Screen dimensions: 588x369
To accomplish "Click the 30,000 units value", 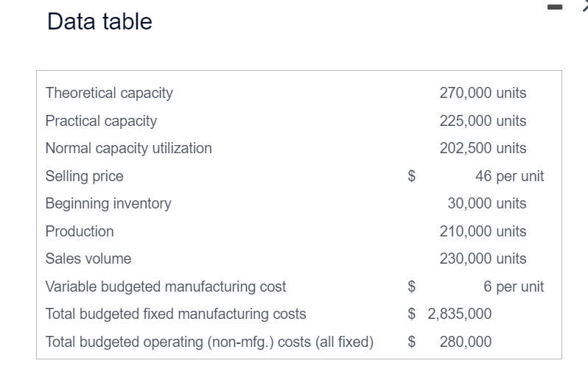I will point(487,203).
